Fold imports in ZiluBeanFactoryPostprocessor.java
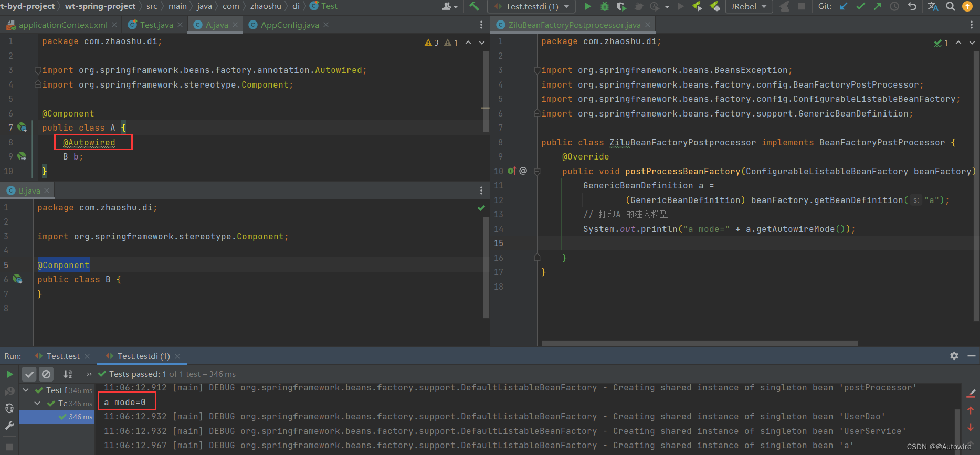Viewport: 980px width, 455px height. pyautogui.click(x=537, y=70)
